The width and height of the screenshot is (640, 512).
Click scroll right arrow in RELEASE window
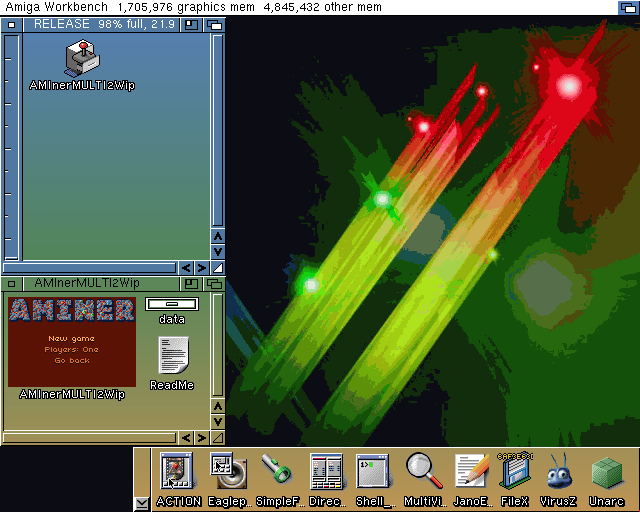click(x=202, y=268)
